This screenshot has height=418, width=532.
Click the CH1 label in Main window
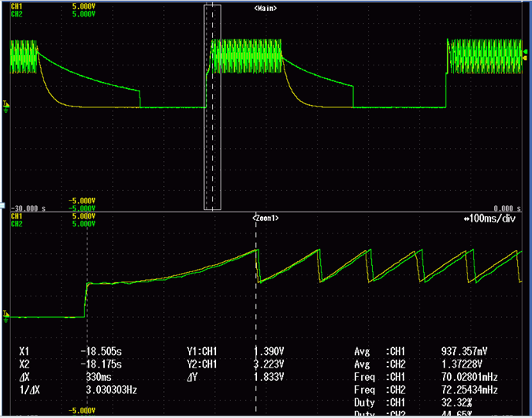coord(17,6)
